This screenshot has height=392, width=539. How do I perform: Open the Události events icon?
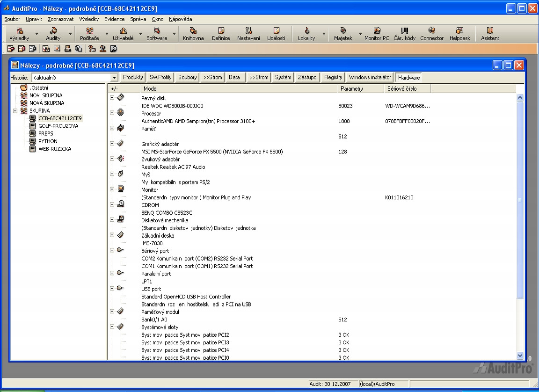[277, 34]
